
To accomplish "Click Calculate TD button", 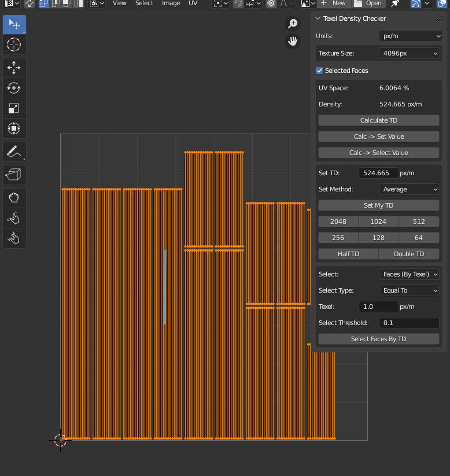I will pos(379,120).
